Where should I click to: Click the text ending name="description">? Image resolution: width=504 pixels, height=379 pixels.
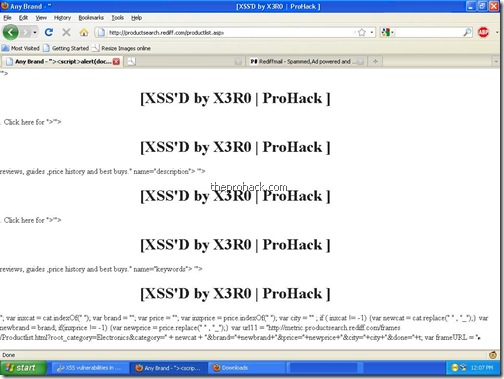[x=102, y=171]
